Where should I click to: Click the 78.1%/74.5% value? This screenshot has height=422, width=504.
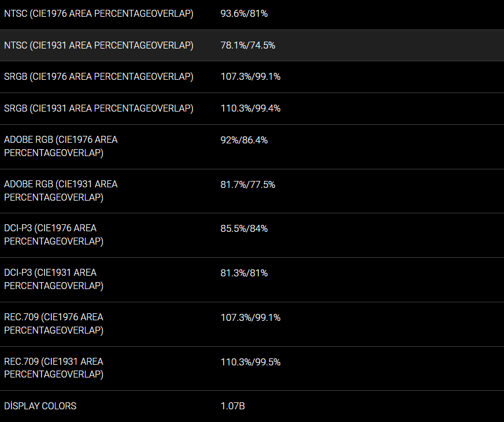click(248, 45)
